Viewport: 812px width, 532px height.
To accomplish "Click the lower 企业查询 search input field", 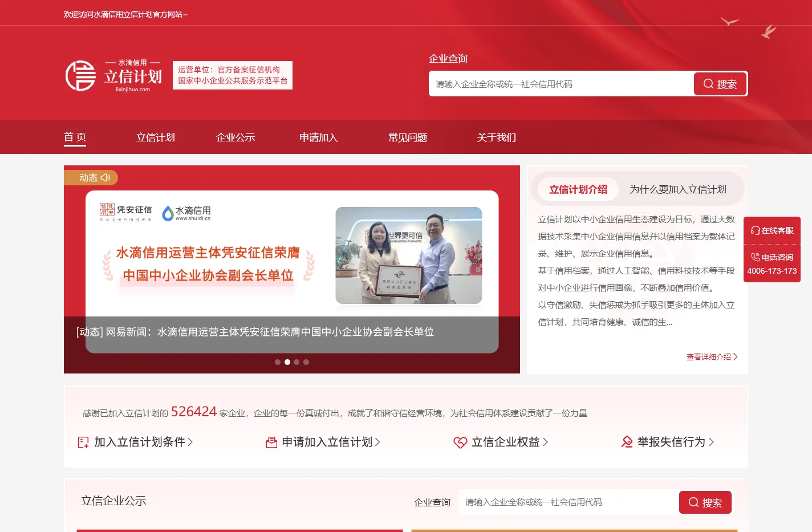I will pos(569,502).
